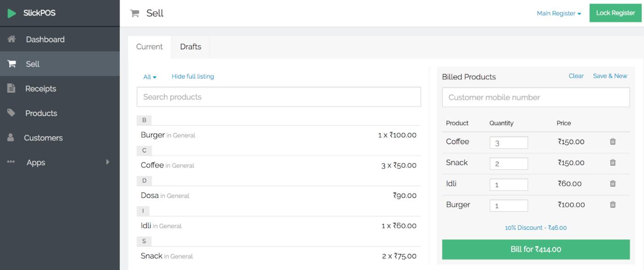The height and width of the screenshot is (270, 644).
Task: Open the All category filter dropdown
Action: tap(150, 77)
